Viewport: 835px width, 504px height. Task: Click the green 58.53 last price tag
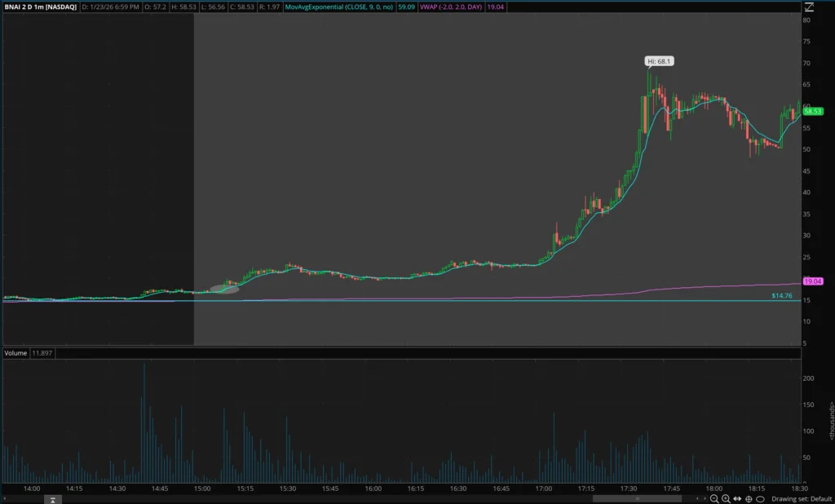coord(812,111)
